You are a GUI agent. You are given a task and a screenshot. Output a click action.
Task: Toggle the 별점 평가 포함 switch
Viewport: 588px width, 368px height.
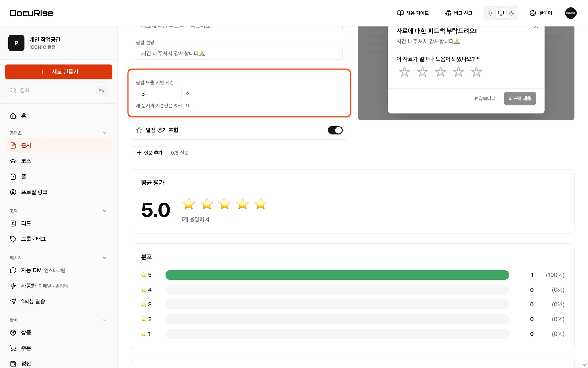point(335,130)
